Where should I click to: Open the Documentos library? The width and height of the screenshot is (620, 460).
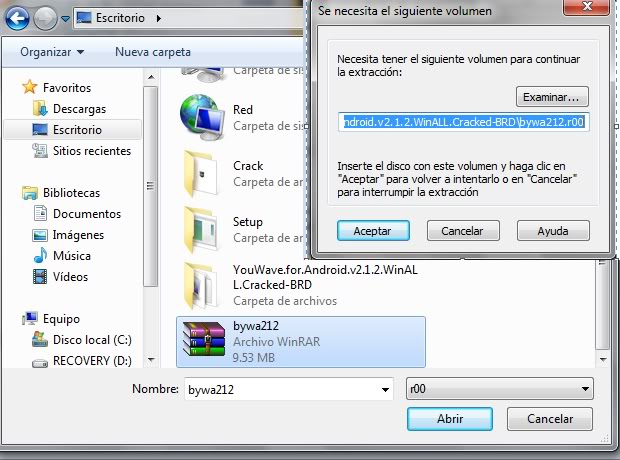(x=87, y=214)
